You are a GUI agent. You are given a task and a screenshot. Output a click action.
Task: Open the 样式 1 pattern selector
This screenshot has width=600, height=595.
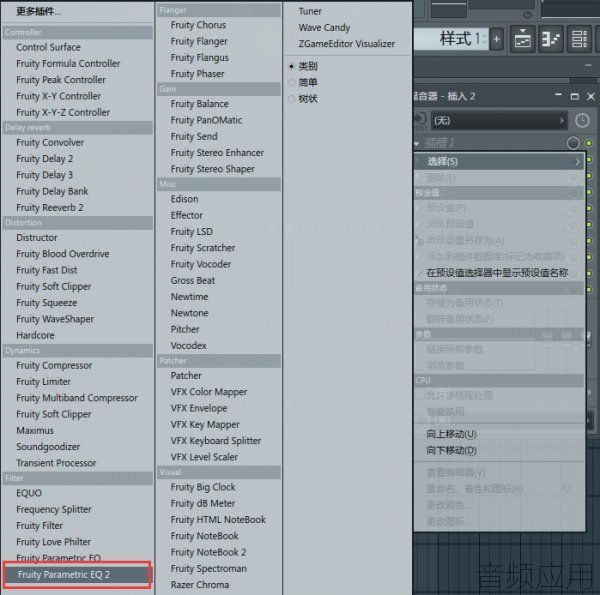(452, 39)
